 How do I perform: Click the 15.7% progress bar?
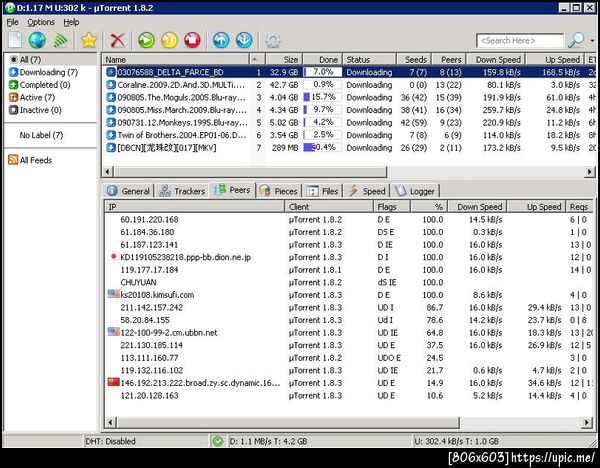tap(322, 97)
